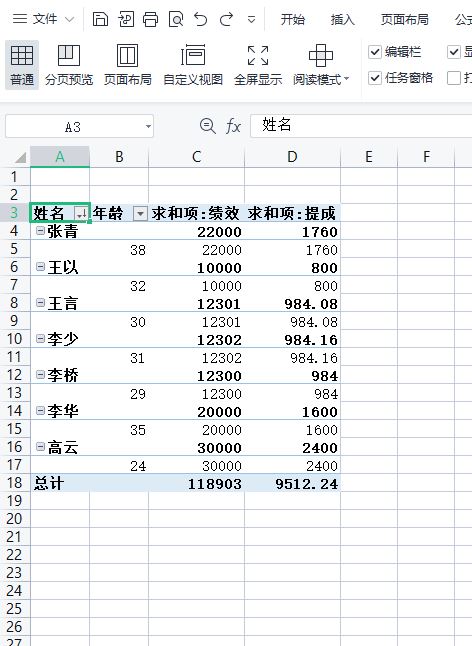Switch to 分页预览 page break view
The height and width of the screenshot is (646, 472).
tap(69, 65)
